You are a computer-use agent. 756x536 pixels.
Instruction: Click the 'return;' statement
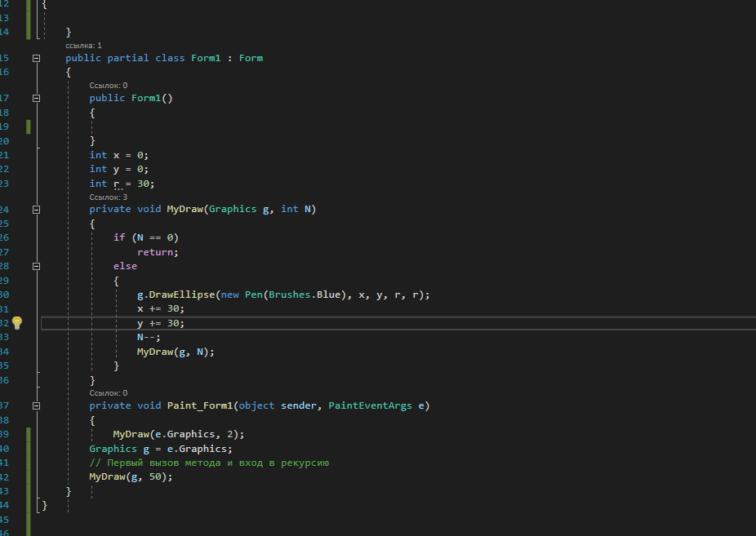coord(158,252)
